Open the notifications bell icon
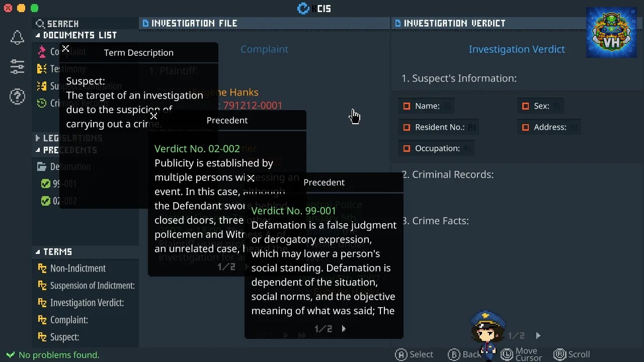 point(17,37)
